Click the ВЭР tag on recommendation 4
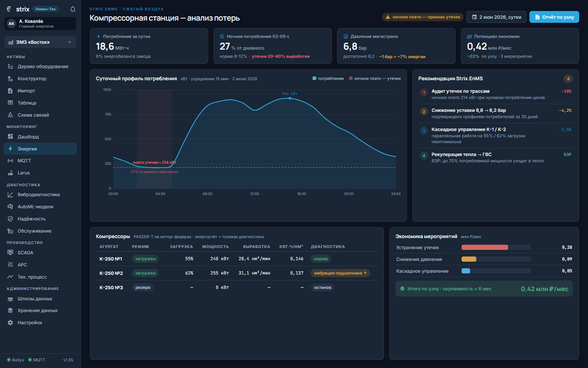This screenshot has width=588, height=368. pyautogui.click(x=567, y=155)
